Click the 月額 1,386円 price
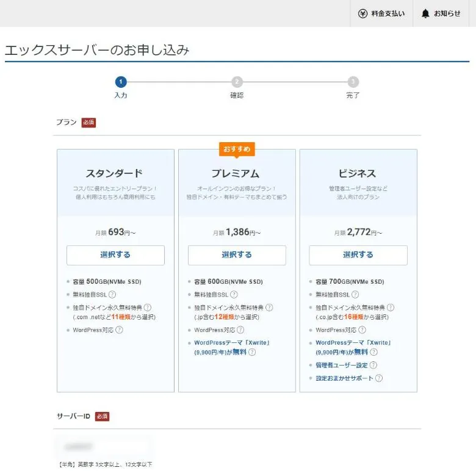This screenshot has width=476, height=476. coord(237,233)
